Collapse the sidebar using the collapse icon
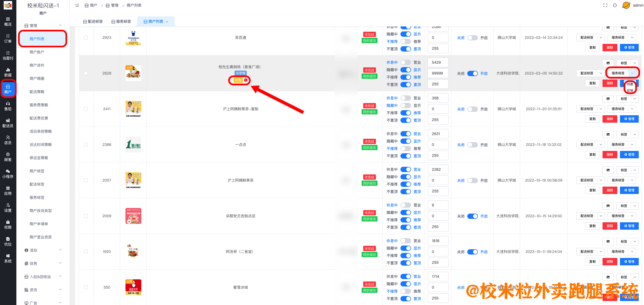Viewport: 644px width, 305px height. click(x=77, y=5)
